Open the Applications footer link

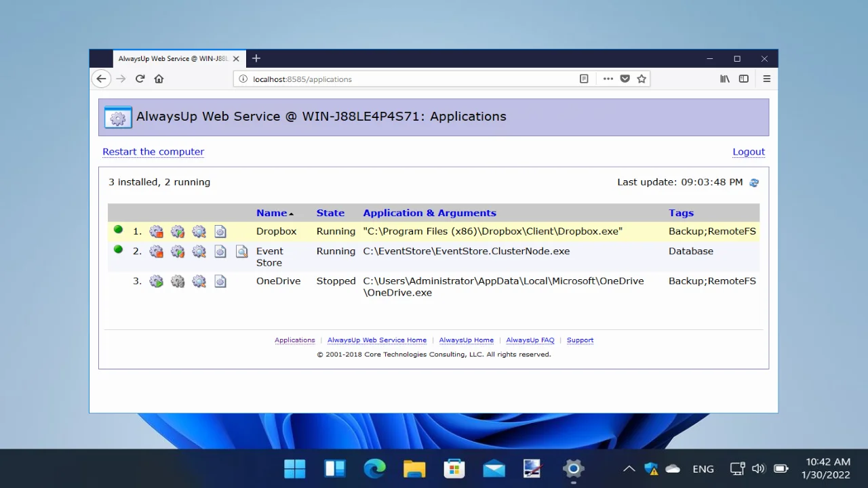tap(295, 340)
